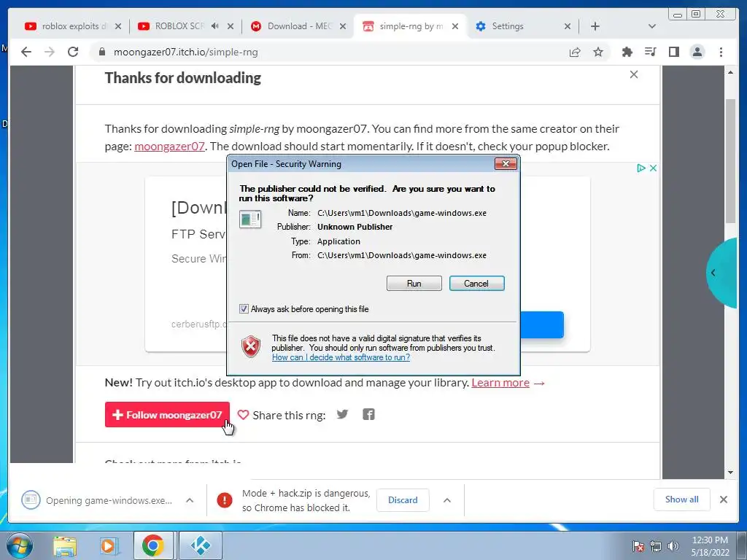Click the cerberusftp ad's blue button
Image resolution: width=747 pixels, height=560 pixels.
coord(542,324)
